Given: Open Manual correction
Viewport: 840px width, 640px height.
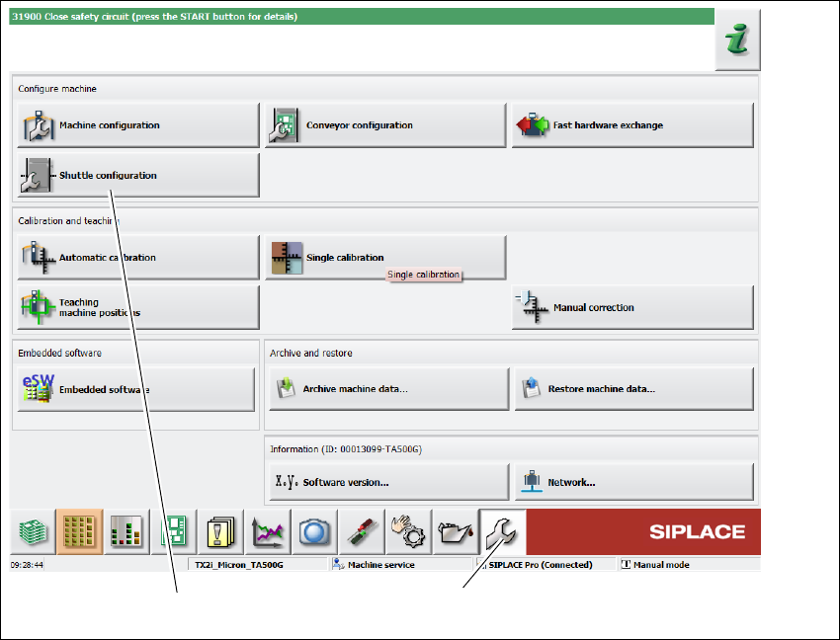Looking at the screenshot, I should point(632,307).
